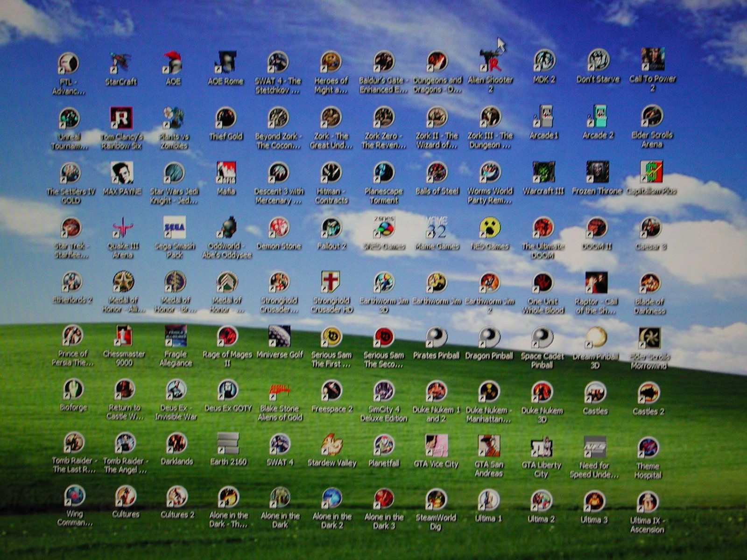Select the Theme Hospital icon
747x560 pixels.
point(648,448)
